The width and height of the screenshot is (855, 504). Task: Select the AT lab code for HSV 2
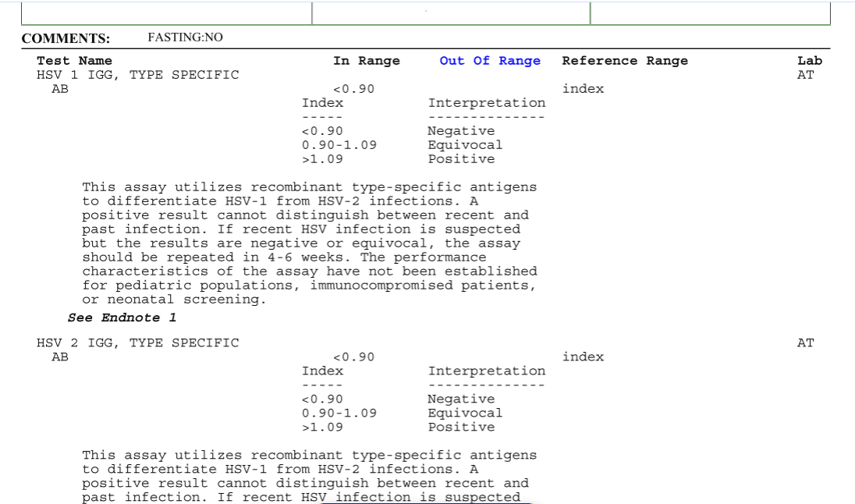tap(805, 343)
